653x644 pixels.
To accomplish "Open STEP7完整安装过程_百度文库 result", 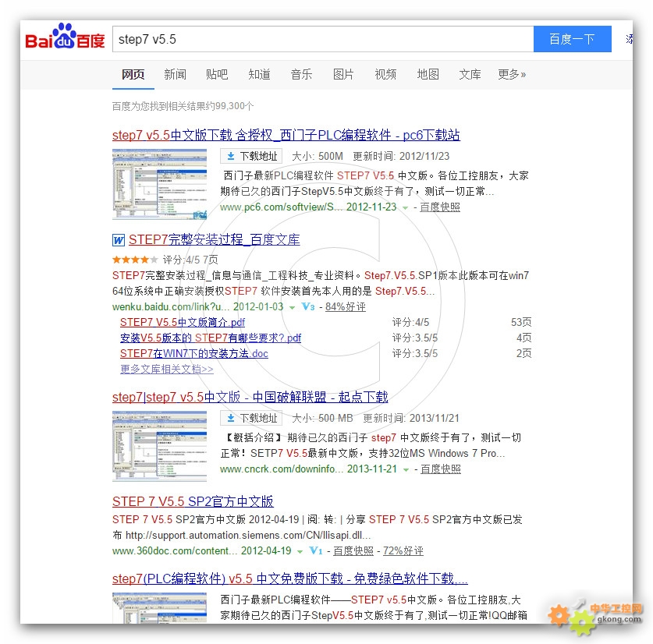I will (x=214, y=239).
